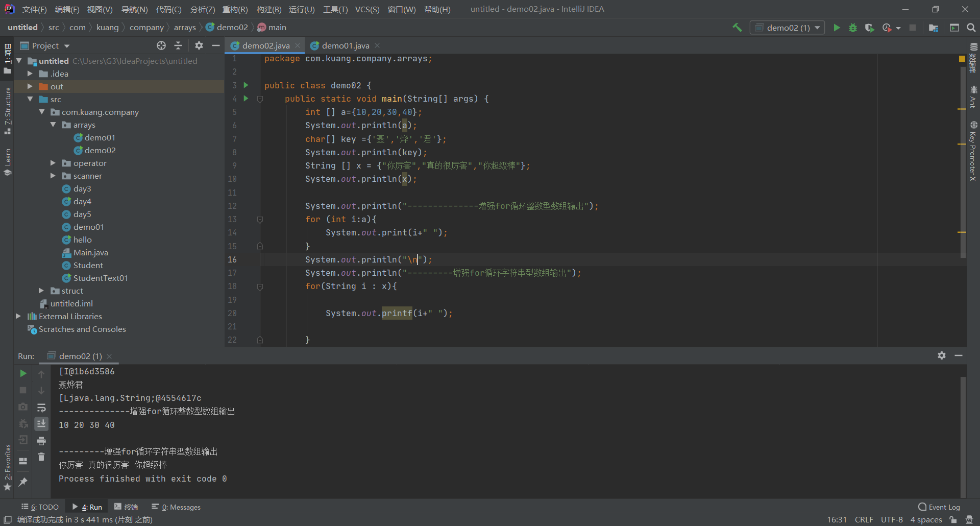Expand the operator package in the project tree
Screen dimensions: 980x526
pyautogui.click(x=53, y=163)
